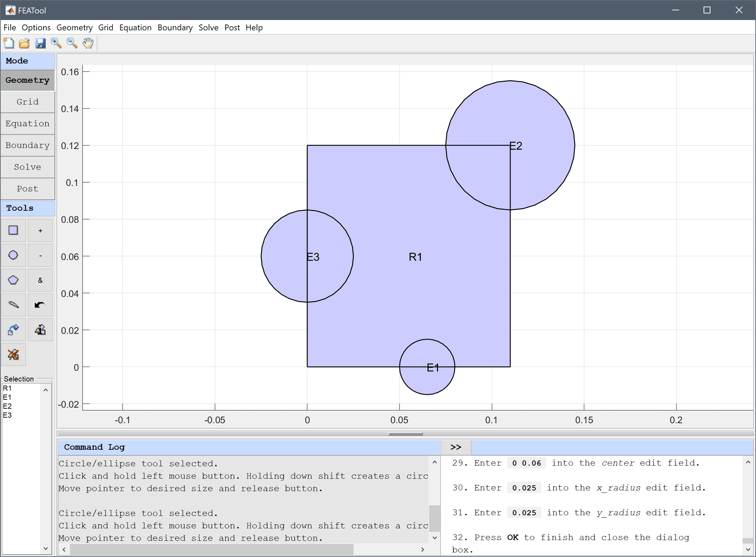Viewport: 756px width, 557px height.
Task: Open the Grid menu
Action: [106, 27]
